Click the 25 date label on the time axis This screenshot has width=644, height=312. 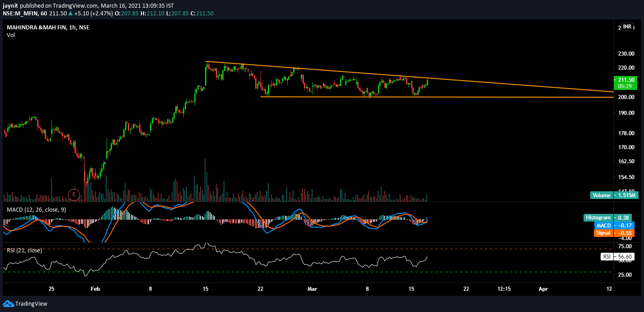point(51,288)
